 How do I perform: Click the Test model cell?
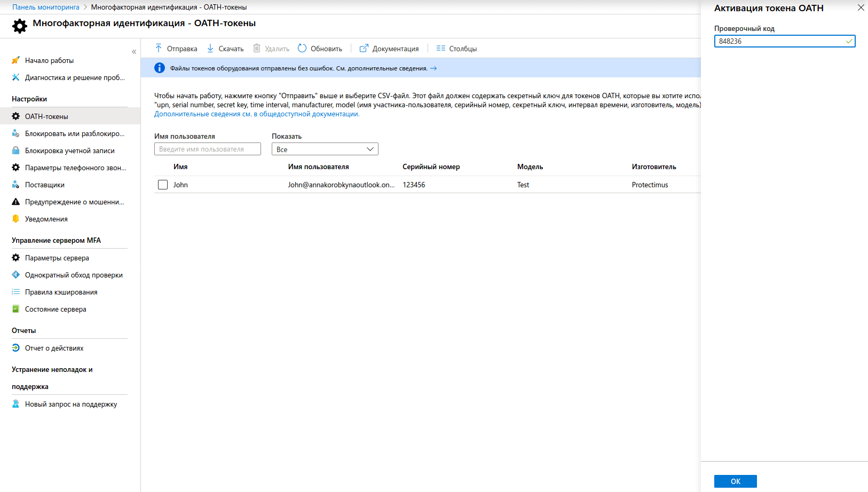[x=523, y=185]
